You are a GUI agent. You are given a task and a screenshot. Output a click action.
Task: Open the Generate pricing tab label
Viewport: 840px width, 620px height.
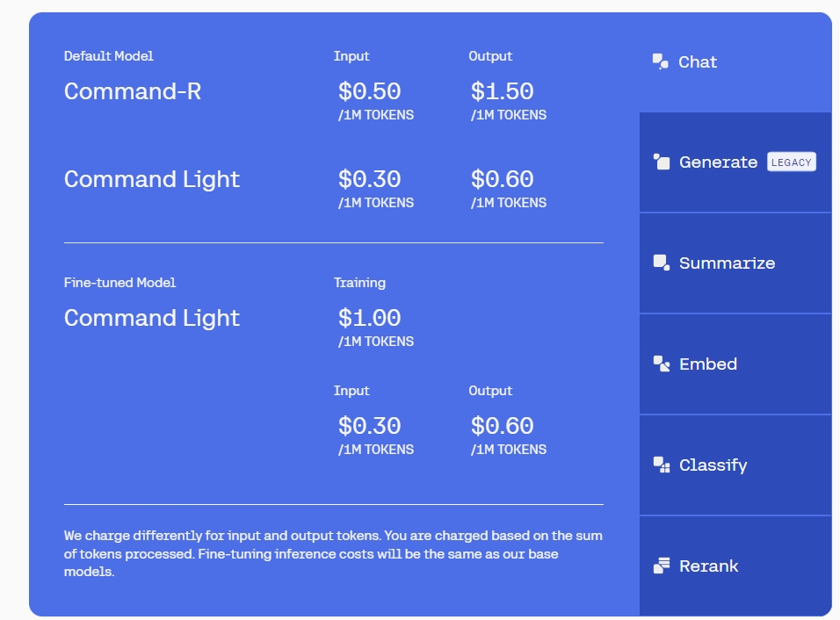pyautogui.click(x=718, y=162)
